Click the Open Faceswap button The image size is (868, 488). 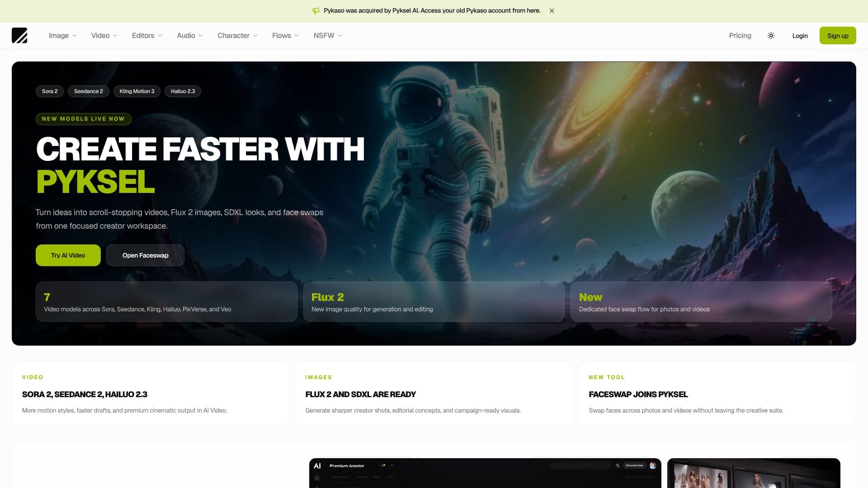pos(145,255)
